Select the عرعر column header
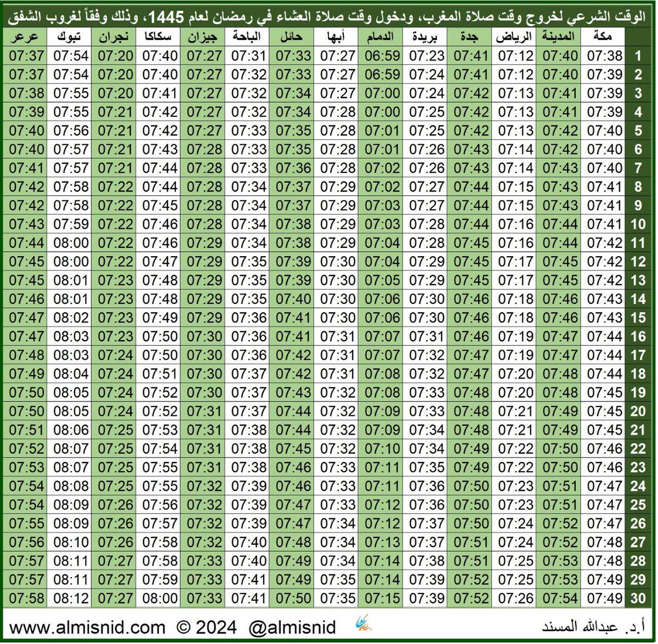This screenshot has width=658, height=644. coord(26,37)
